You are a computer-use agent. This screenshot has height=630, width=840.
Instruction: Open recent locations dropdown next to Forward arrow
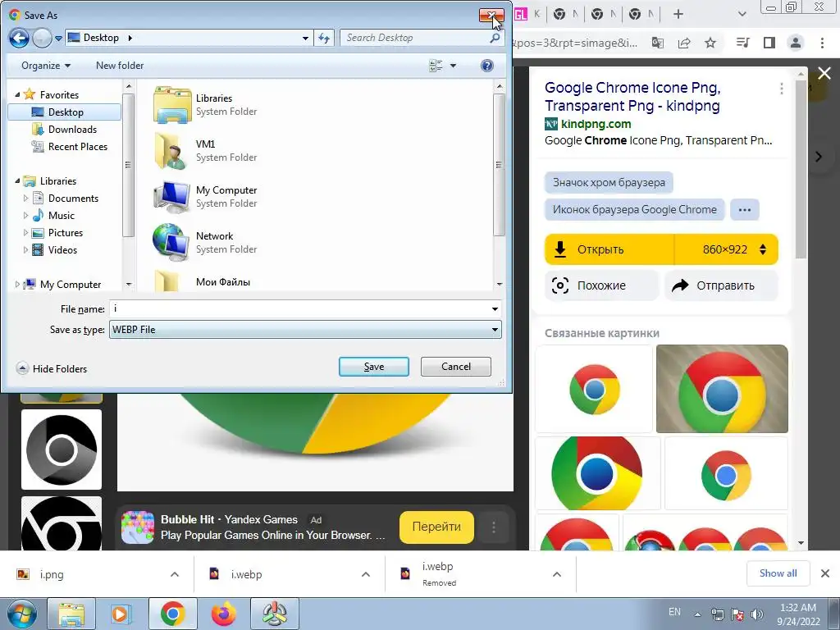click(x=58, y=39)
